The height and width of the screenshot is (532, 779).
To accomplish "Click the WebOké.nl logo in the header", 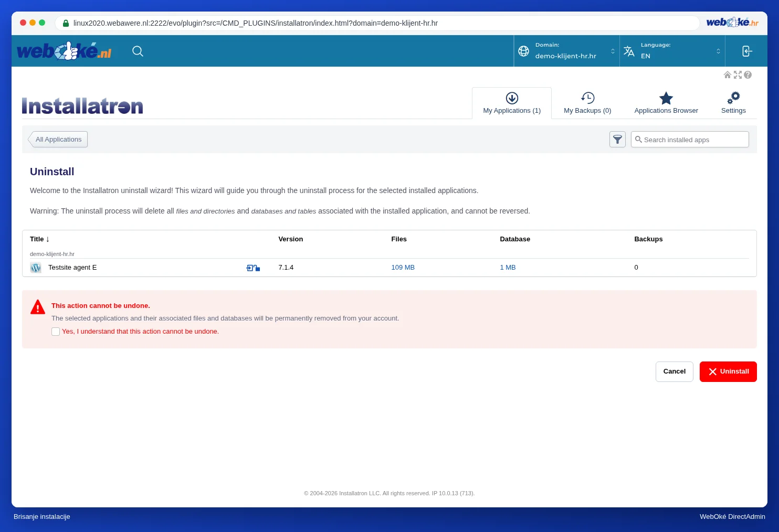I will 64,51.
